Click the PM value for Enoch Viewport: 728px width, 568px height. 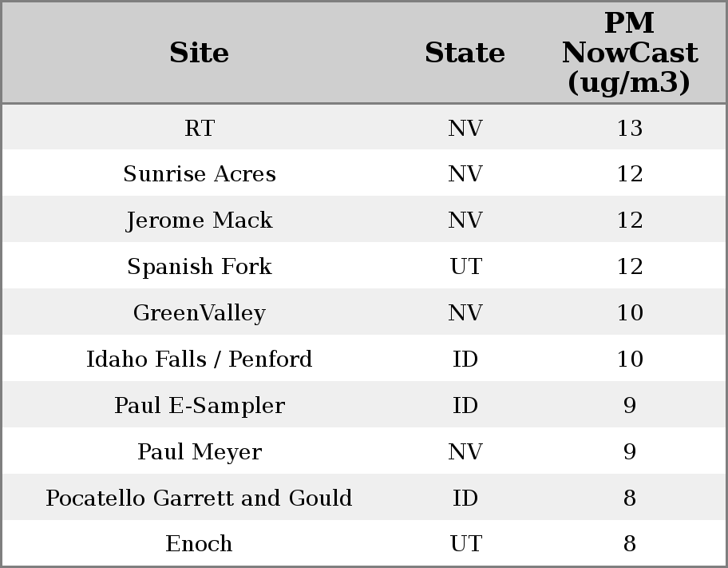click(x=629, y=544)
